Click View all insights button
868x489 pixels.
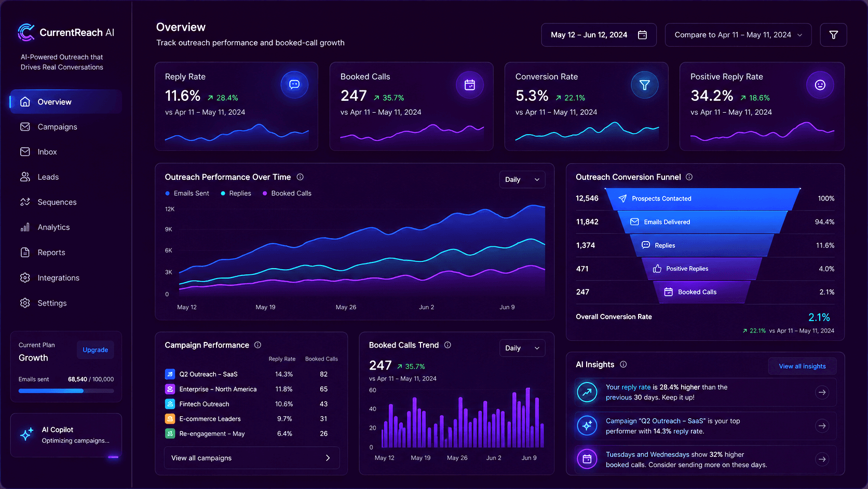tap(802, 366)
